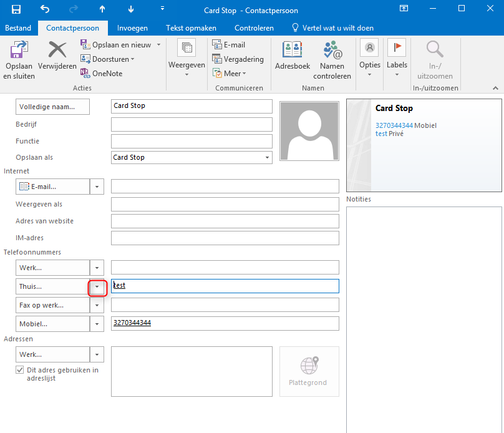Image resolution: width=504 pixels, height=433 pixels.
Task: Open the Doorsturen menu
Action: coord(107,59)
